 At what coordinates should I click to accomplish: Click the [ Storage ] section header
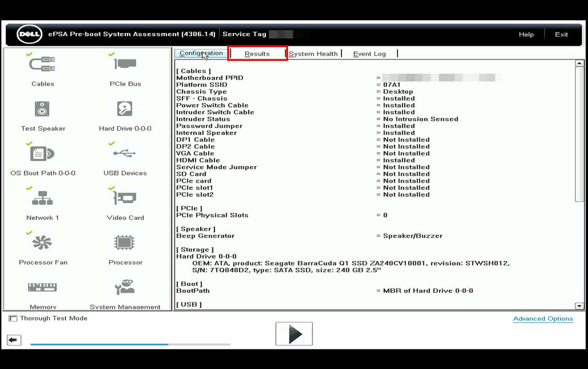coord(195,250)
